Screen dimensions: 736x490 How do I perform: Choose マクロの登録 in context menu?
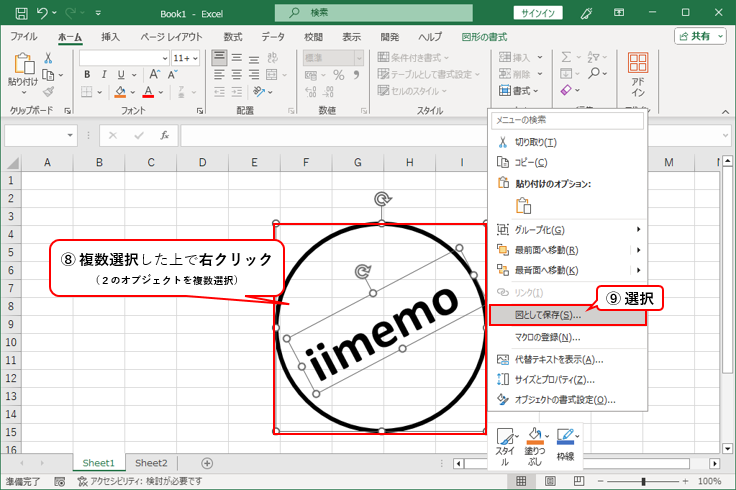pyautogui.click(x=567, y=337)
